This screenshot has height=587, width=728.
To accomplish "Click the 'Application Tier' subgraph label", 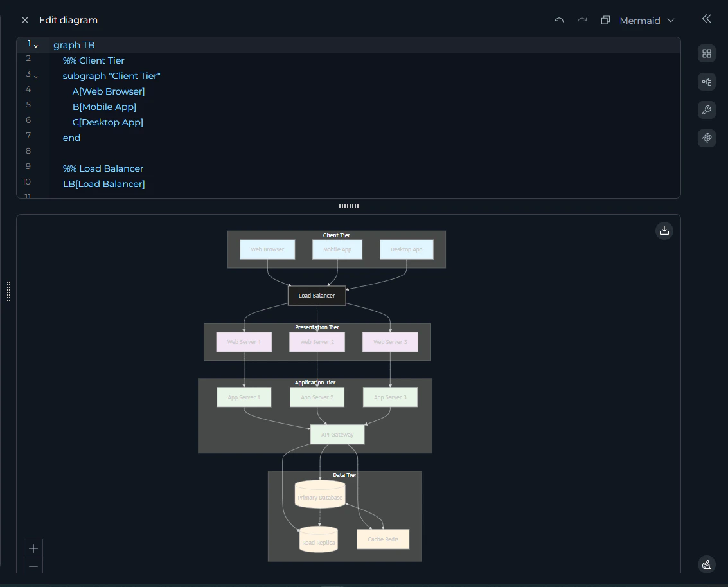I will point(315,382).
